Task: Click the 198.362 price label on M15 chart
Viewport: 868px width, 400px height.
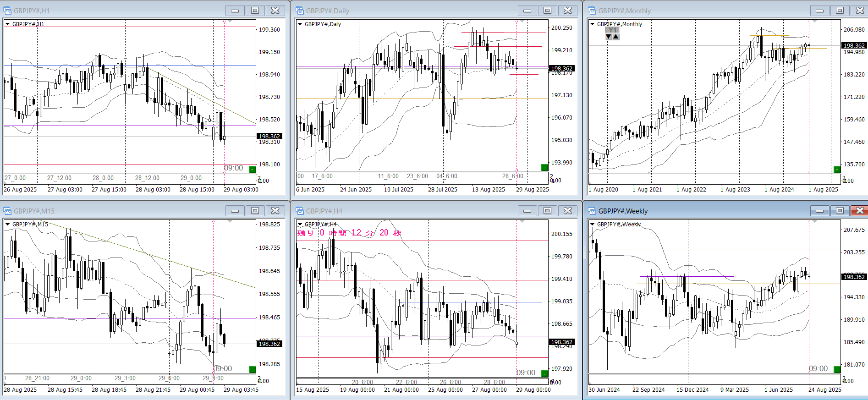Action: [x=269, y=344]
